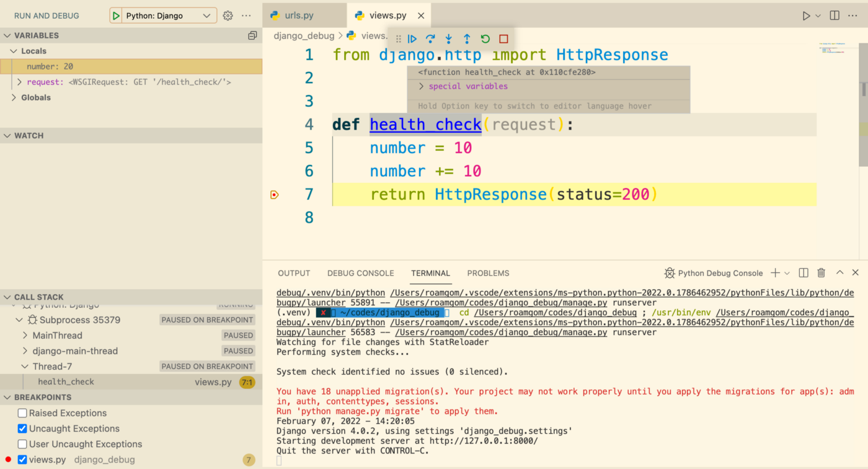Enable Raised Exceptions breakpoint
Image resolution: width=868 pixels, height=469 pixels.
coord(22,413)
